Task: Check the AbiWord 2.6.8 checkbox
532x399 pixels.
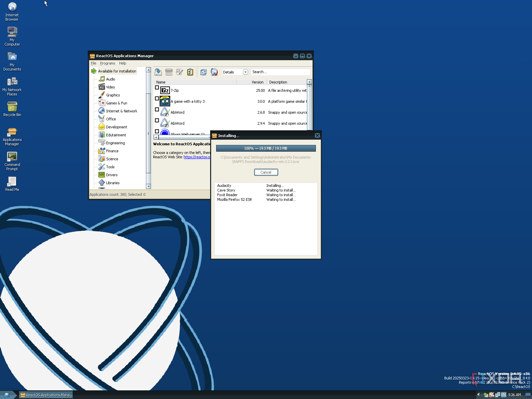Action: pyautogui.click(x=157, y=110)
